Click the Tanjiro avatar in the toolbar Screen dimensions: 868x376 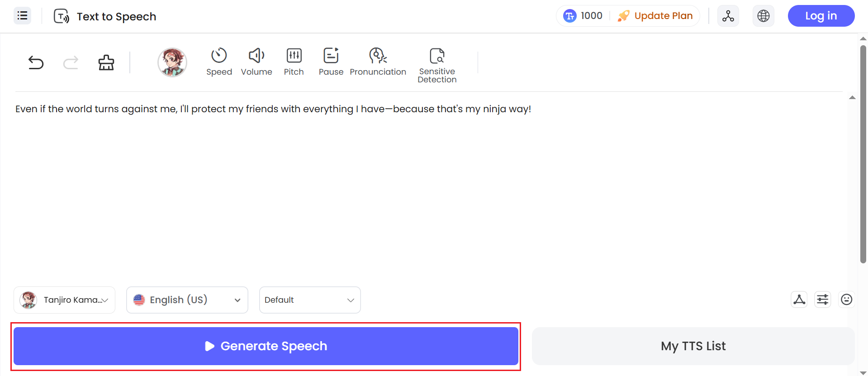coord(172,62)
